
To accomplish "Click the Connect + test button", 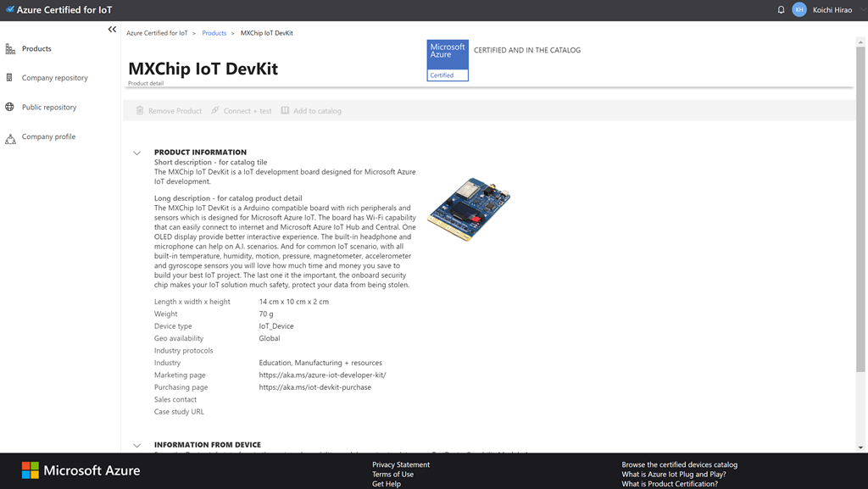I will [242, 111].
